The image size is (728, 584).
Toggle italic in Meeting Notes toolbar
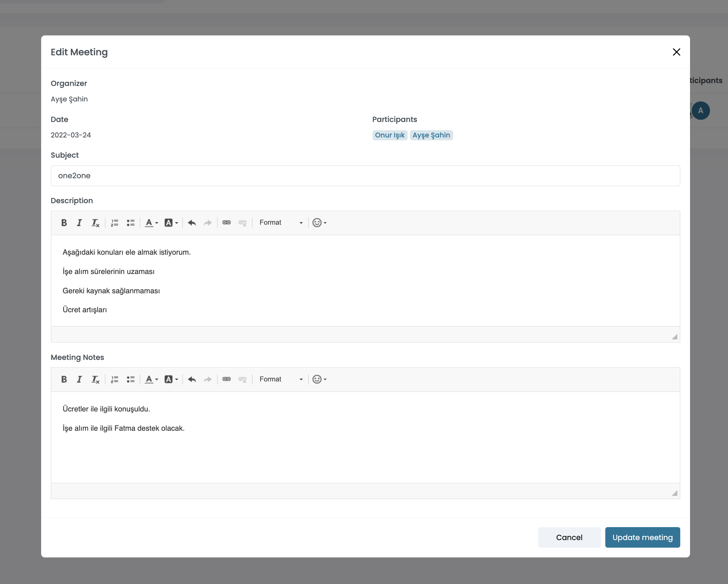tap(79, 379)
